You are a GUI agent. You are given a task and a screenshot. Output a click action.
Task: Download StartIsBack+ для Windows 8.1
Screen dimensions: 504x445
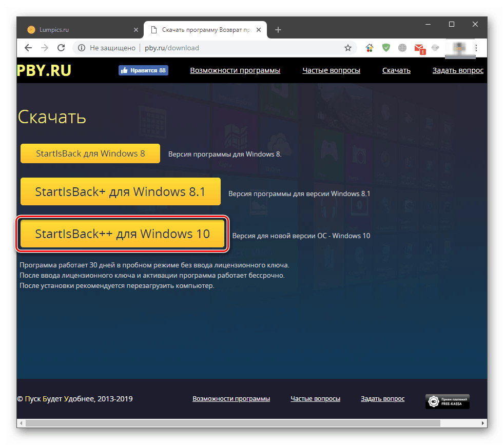coord(121,191)
